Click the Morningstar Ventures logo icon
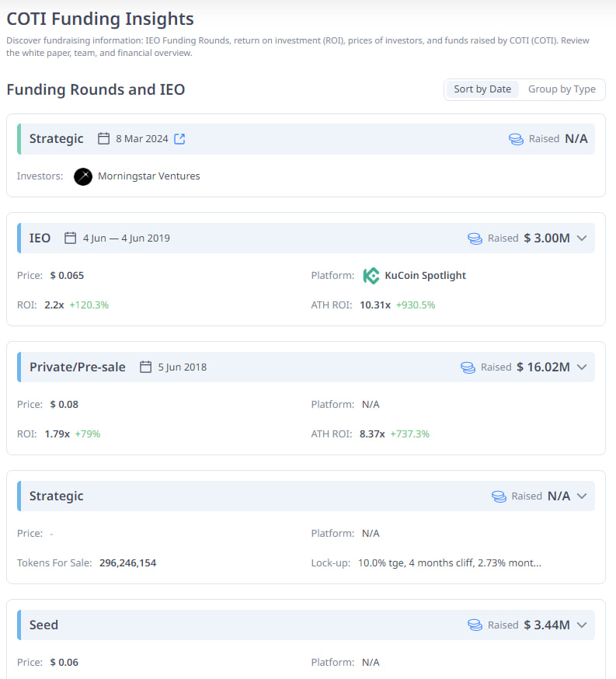This screenshot has width=616, height=679. (83, 176)
